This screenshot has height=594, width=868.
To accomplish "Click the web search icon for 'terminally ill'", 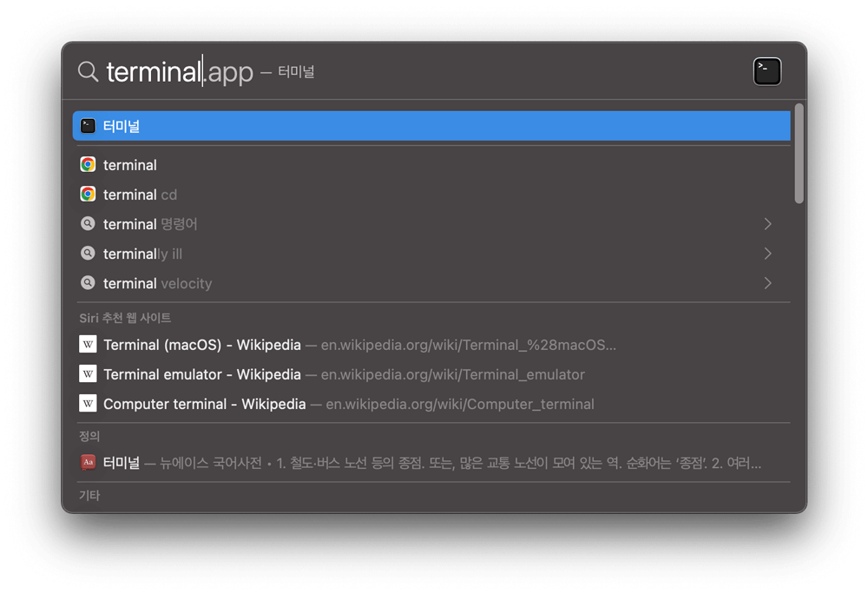I will tap(88, 254).
